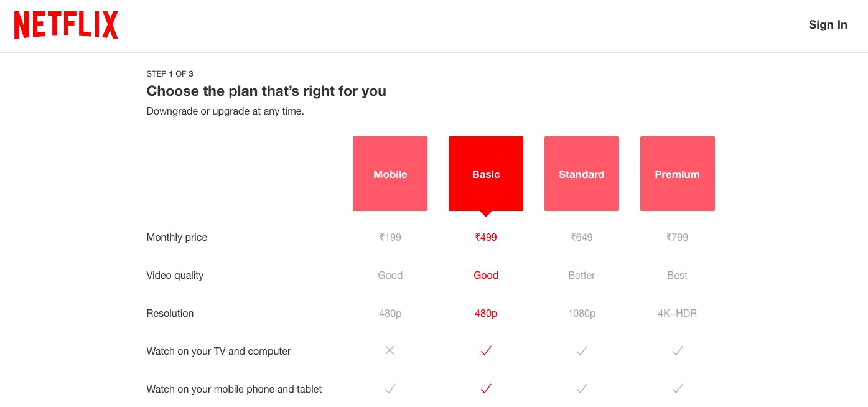The height and width of the screenshot is (407, 868).
Task: Click the ₹799 Premium monthly price
Action: 677,237
